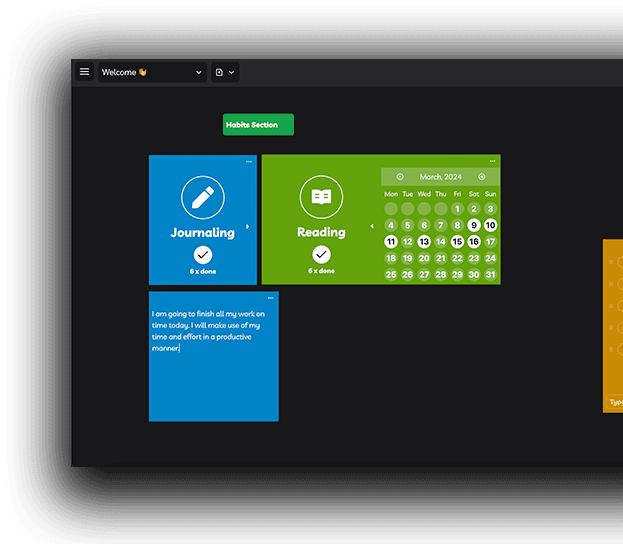Click the Sat weekday header
Screen dimensions: 623x544
(474, 194)
